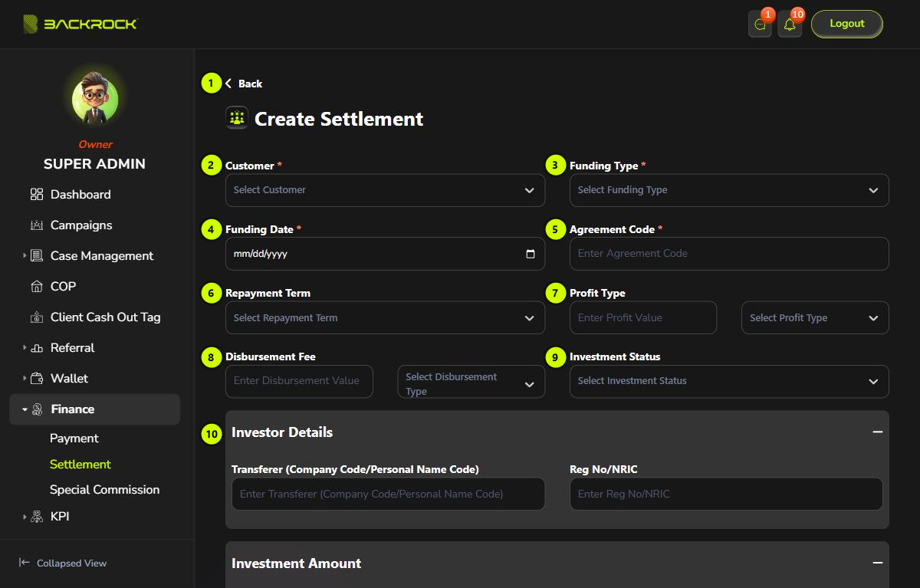Click the SUPER ADMIN name text

(x=94, y=164)
